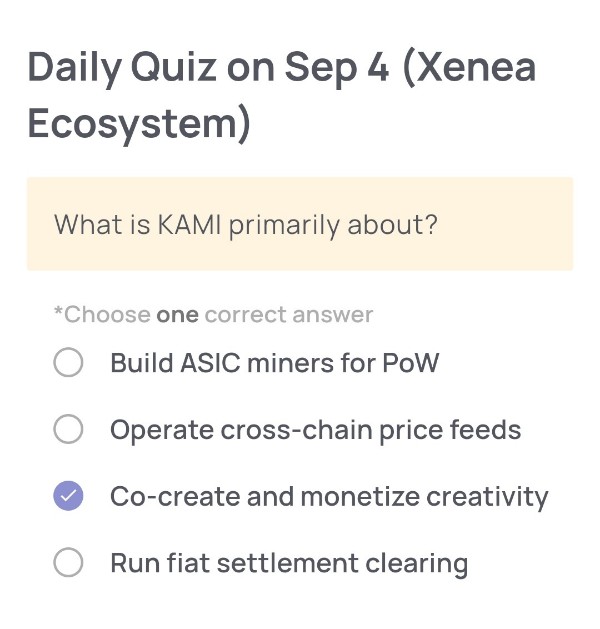
Task: Click the word "clearing" in the last option
Action: click(417, 564)
